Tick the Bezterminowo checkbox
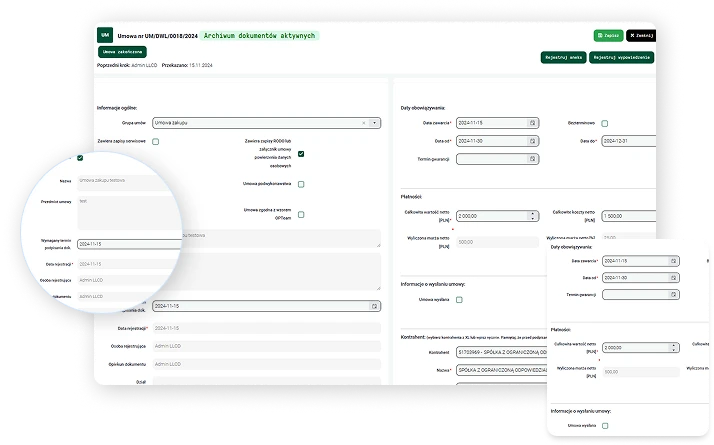Viewport: 714px width, 445px height. click(604, 123)
